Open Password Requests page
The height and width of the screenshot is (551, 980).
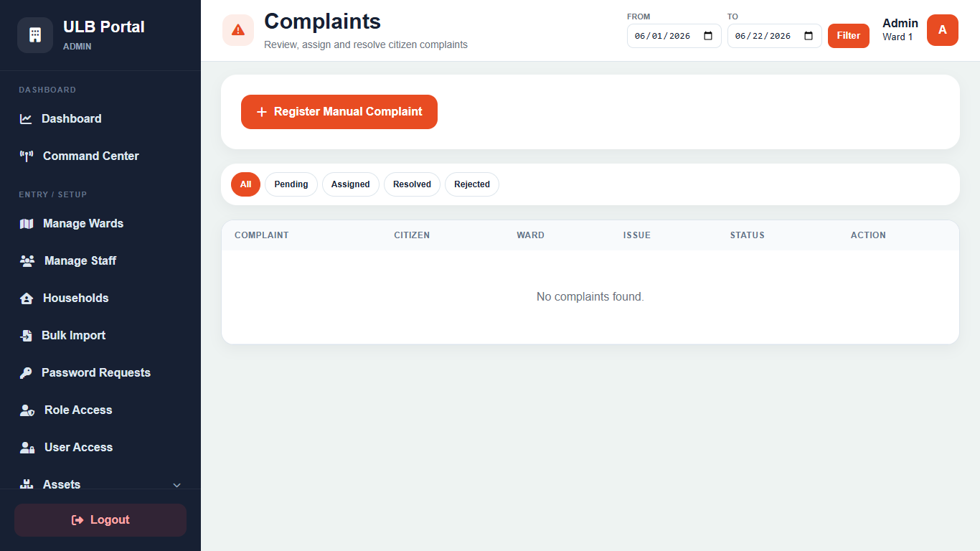pos(100,373)
